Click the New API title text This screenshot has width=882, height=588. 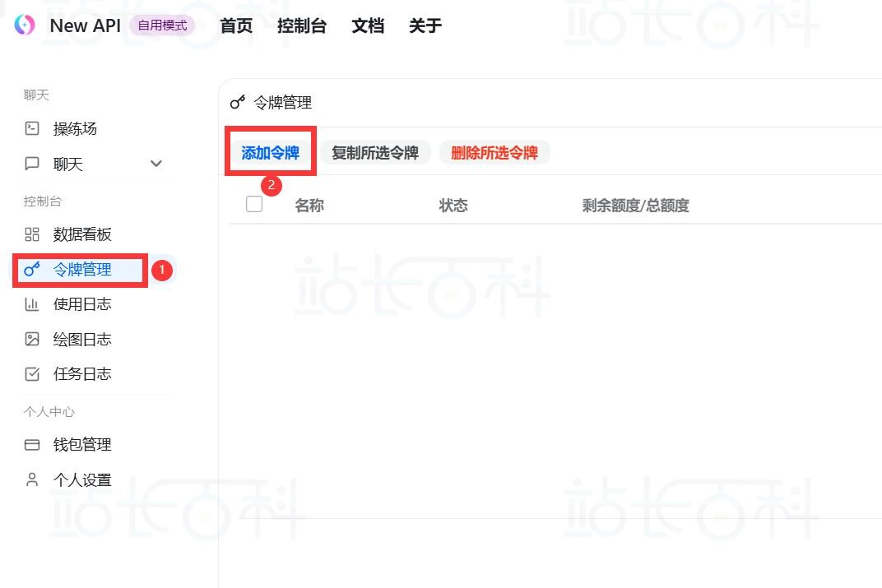86,25
